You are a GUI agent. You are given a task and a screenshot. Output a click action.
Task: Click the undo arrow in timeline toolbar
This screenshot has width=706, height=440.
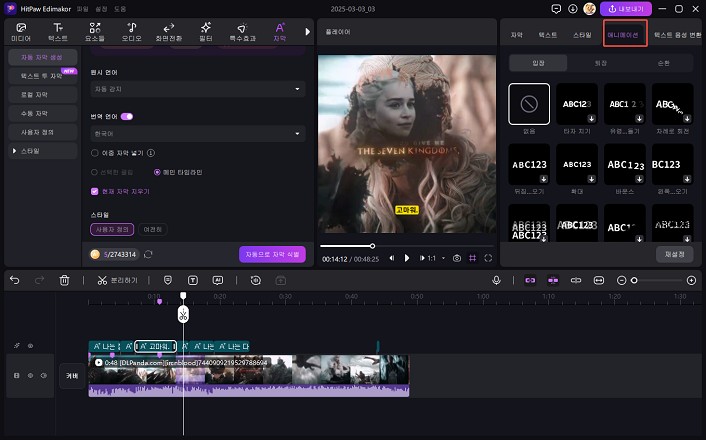tap(14, 281)
